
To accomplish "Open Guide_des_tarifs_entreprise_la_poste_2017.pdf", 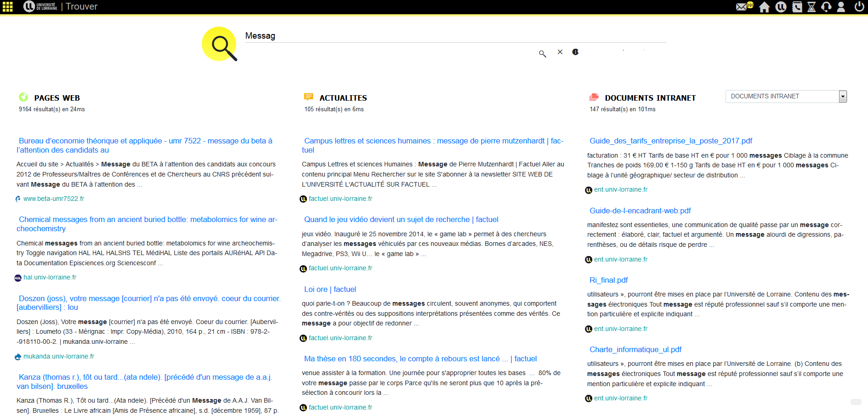I will (x=671, y=141).
